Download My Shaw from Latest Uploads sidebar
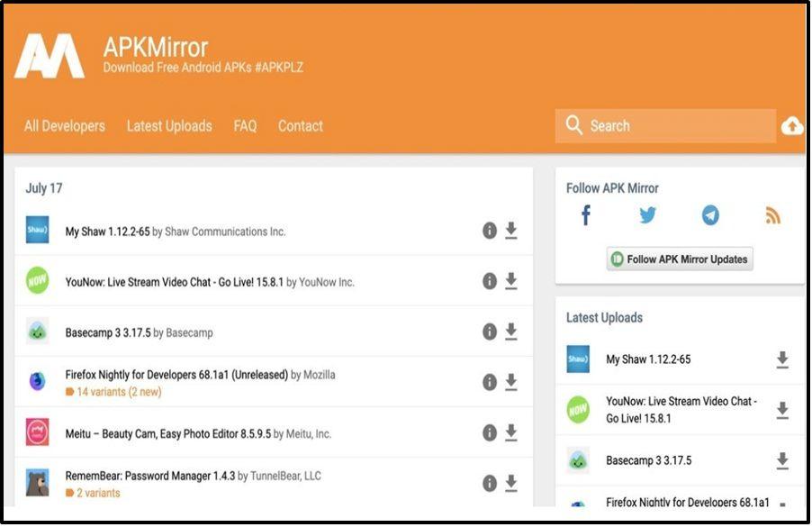The height and width of the screenshot is (527, 812). coord(782,359)
